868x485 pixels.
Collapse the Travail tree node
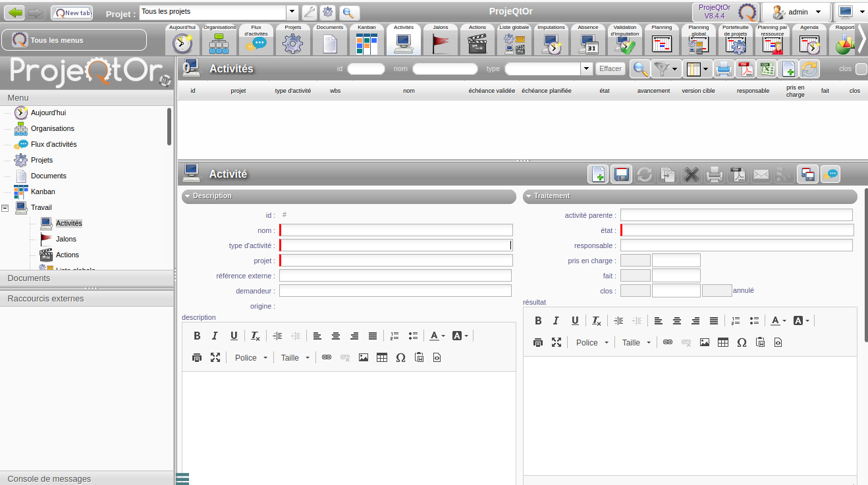(5, 208)
